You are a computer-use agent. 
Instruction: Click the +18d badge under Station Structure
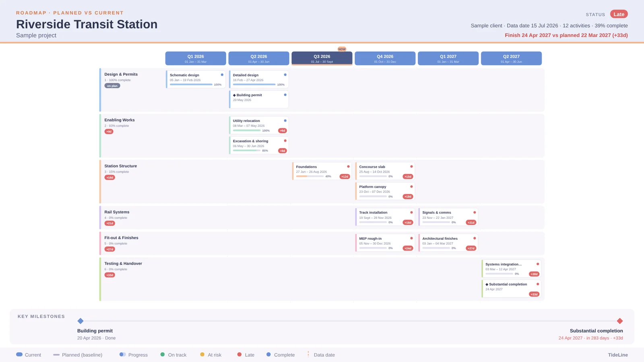coord(110,177)
